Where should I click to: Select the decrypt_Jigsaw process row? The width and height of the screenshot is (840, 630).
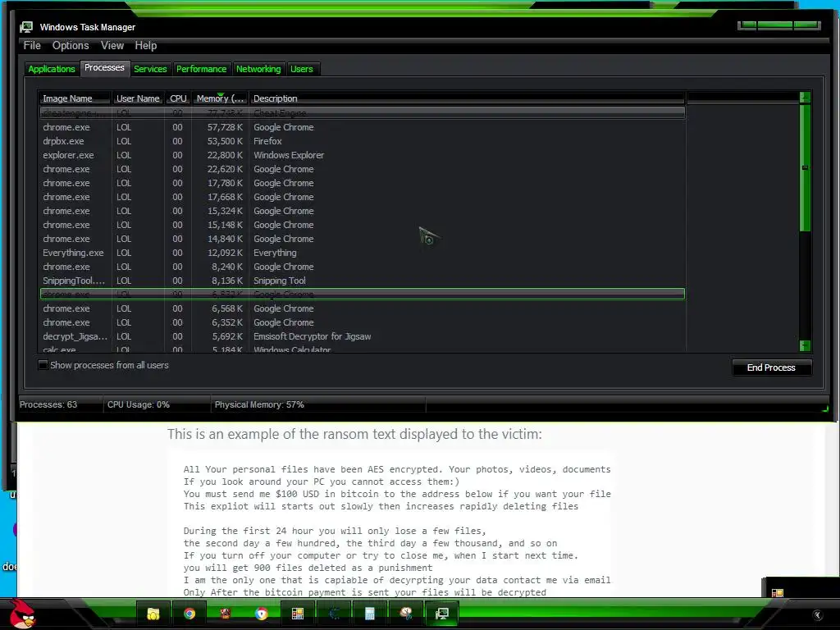pyautogui.click(x=362, y=336)
